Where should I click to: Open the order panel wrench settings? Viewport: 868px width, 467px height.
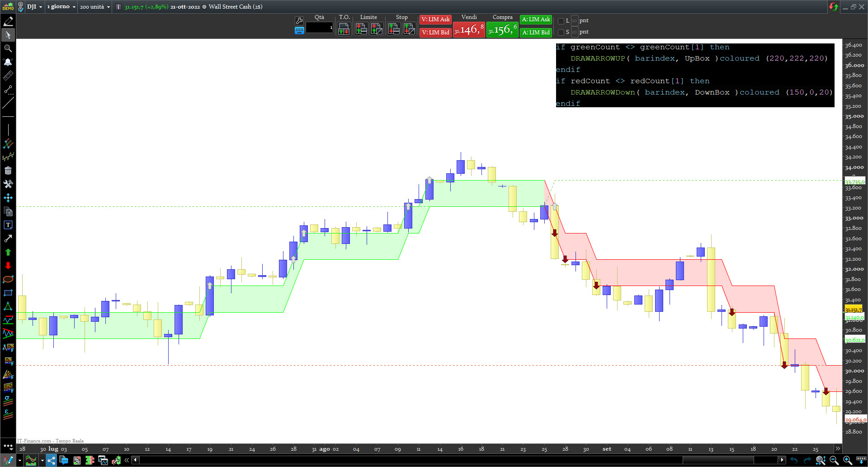click(x=299, y=21)
